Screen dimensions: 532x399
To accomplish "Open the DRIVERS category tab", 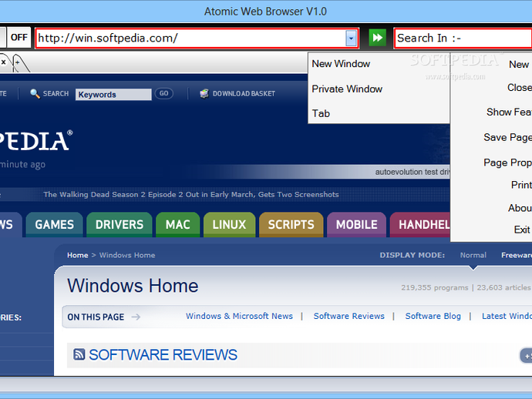I will coord(120,224).
